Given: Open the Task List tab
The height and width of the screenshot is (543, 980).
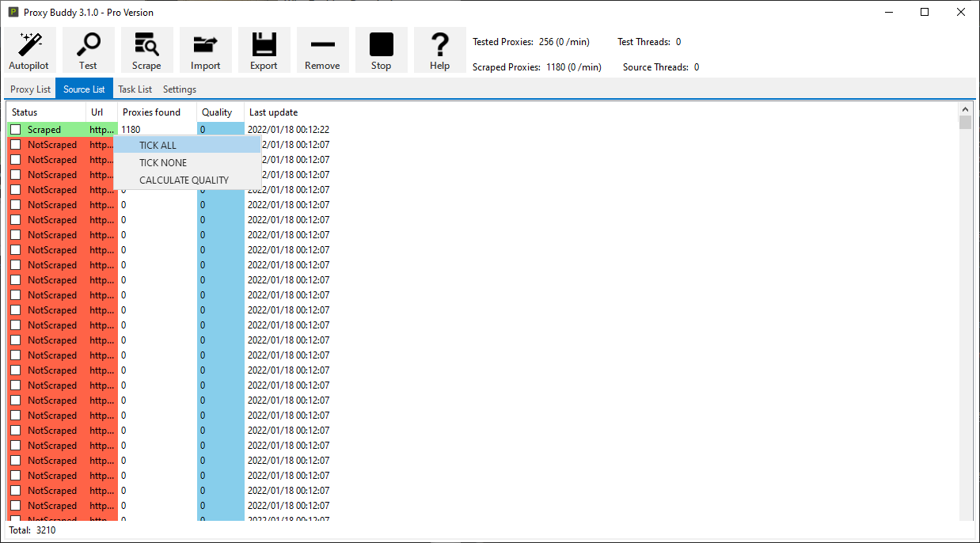Looking at the screenshot, I should click(135, 89).
